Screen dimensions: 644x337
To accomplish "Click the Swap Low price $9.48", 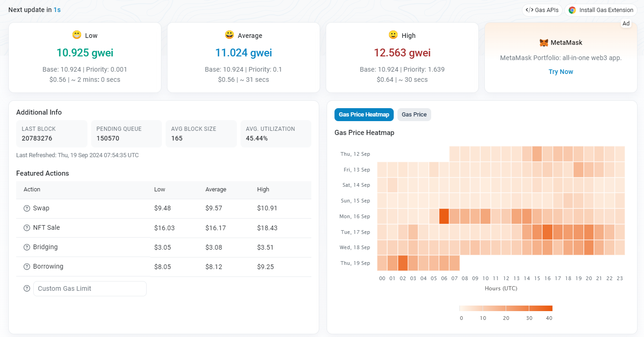I will coord(162,208).
